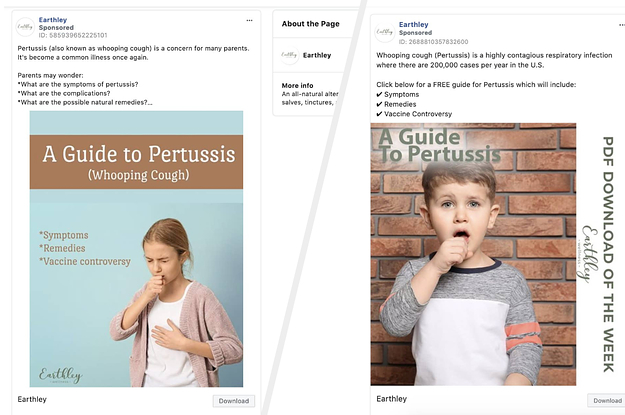The height and width of the screenshot is (415, 625).
Task: Open the three-dot menu on the right ad
Action: [x=610, y=24]
